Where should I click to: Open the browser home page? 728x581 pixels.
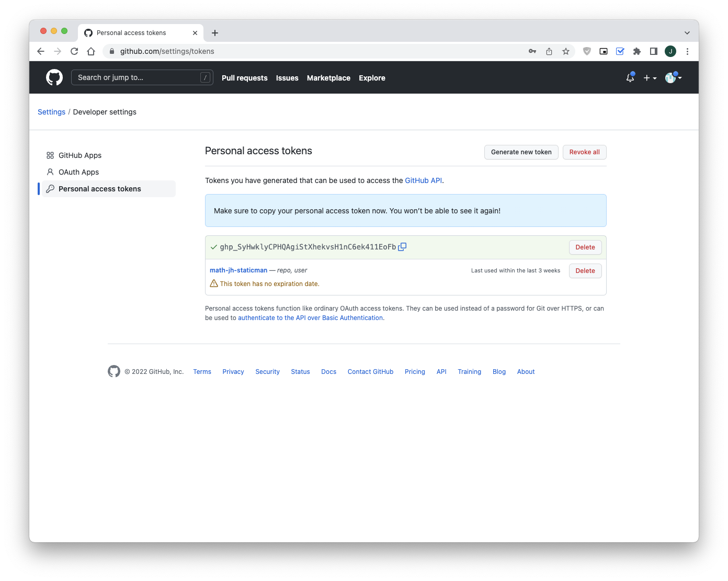91,51
